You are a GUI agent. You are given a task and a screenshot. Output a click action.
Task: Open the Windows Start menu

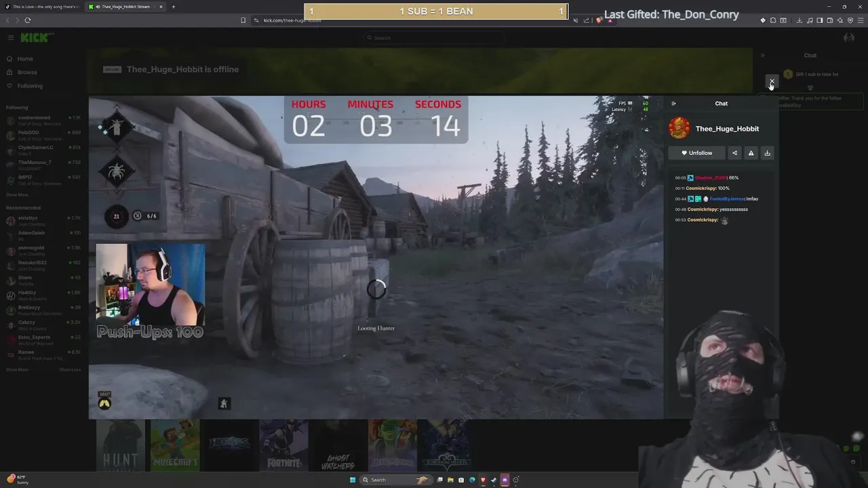(x=353, y=480)
